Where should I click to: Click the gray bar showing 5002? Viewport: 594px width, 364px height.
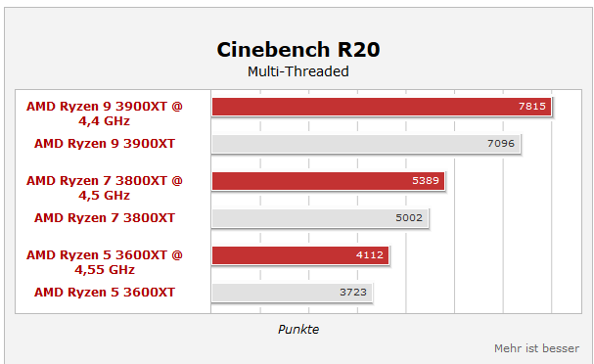pyautogui.click(x=320, y=218)
